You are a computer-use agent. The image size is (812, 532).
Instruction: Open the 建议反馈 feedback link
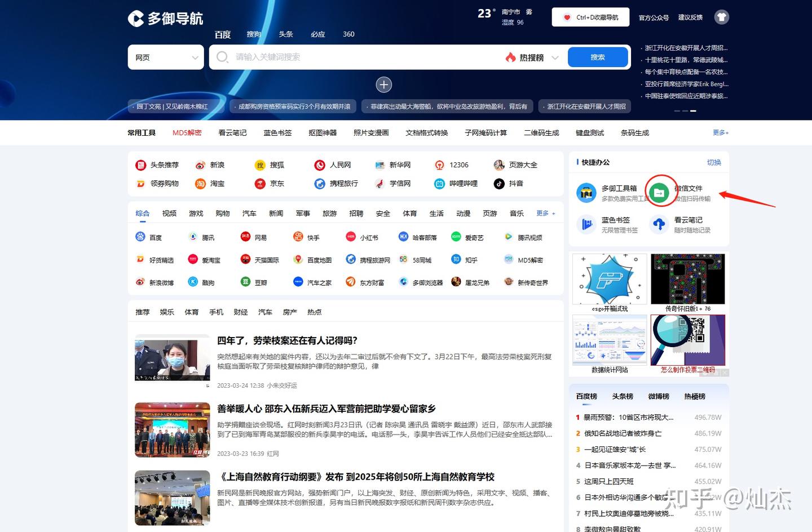690,17
